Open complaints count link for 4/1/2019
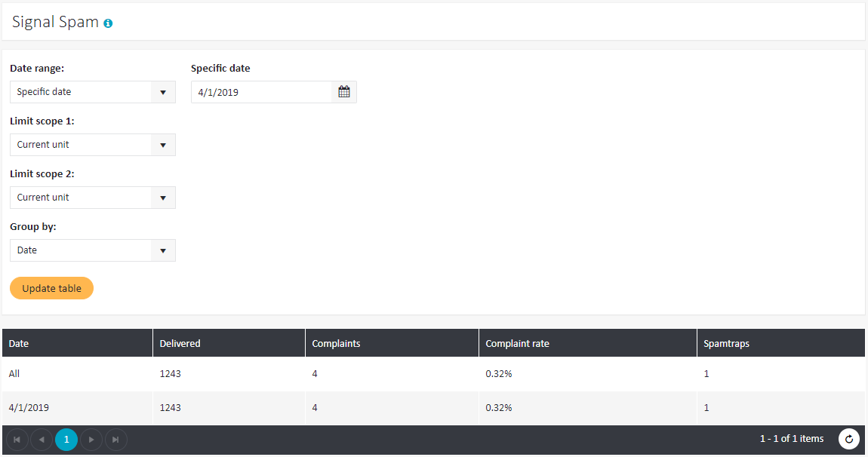Screen dimensions: 868x457 315,408
